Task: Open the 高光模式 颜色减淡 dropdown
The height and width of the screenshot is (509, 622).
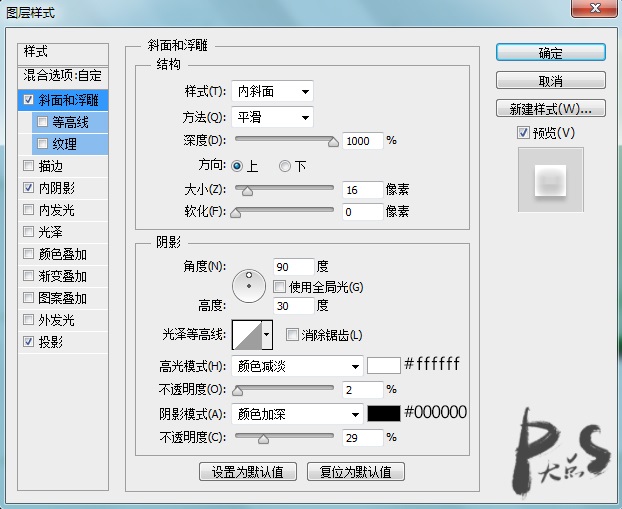Action: pos(297,366)
